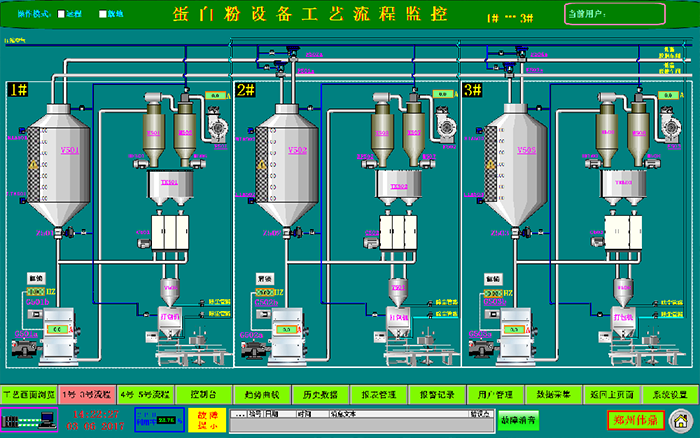Click the sieve cabinet in unit 3#

pos(623,233)
